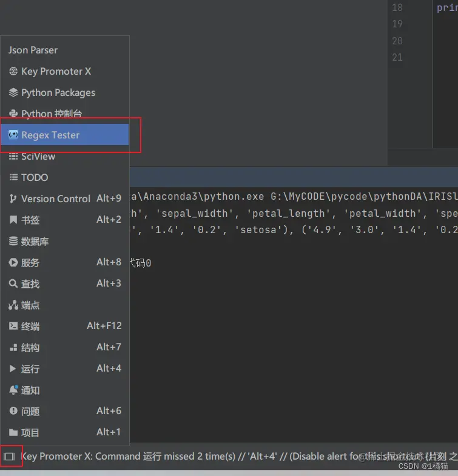Toggle tool windows button in status bar
The height and width of the screenshot is (476, 458).
[9, 457]
